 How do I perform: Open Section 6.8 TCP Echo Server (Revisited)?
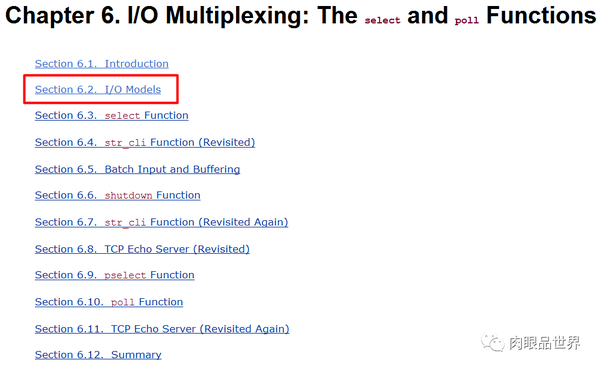[x=142, y=249]
